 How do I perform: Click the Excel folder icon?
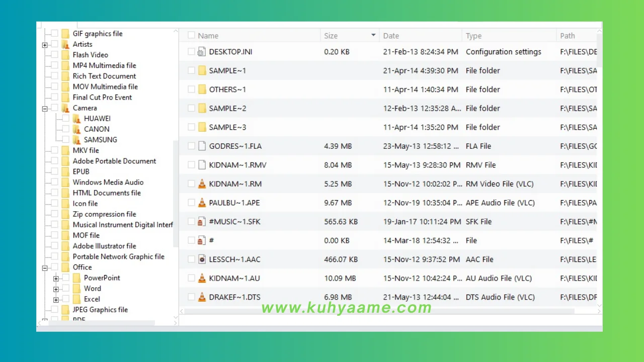coord(76,299)
